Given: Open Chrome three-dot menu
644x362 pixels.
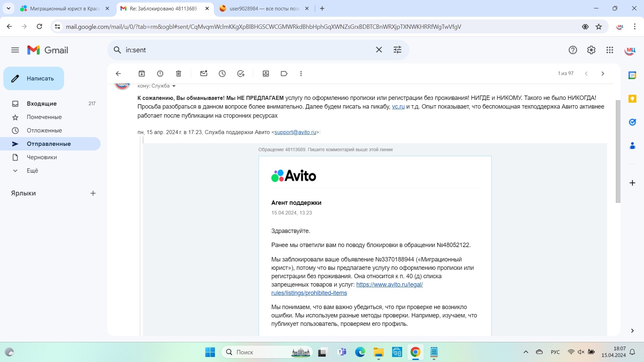Looking at the screenshot, I should click(x=635, y=26).
